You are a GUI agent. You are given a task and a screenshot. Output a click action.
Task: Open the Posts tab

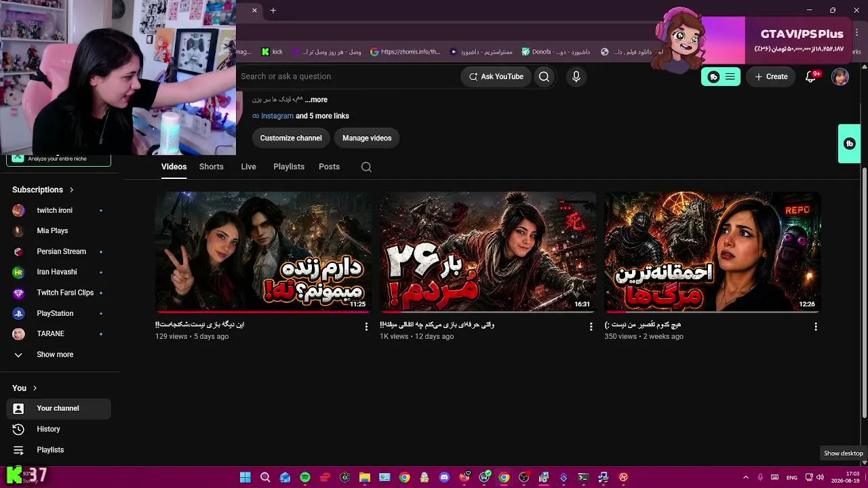pos(329,167)
